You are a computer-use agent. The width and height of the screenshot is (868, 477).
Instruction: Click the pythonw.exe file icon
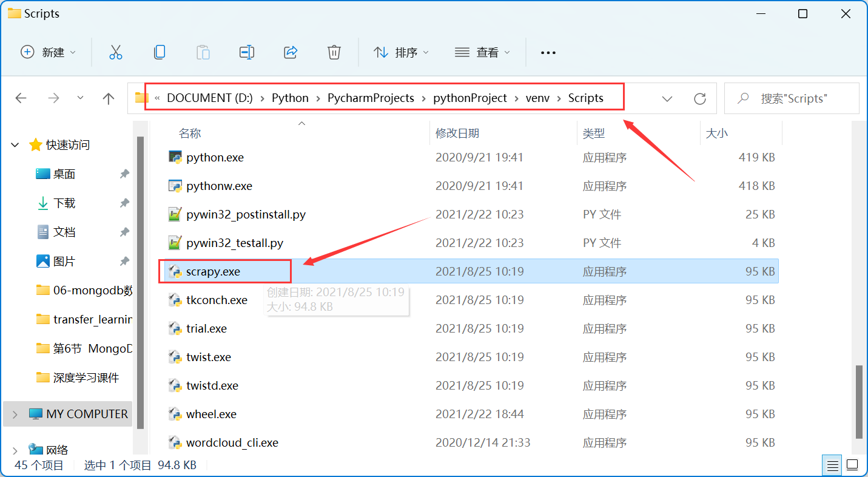175,186
